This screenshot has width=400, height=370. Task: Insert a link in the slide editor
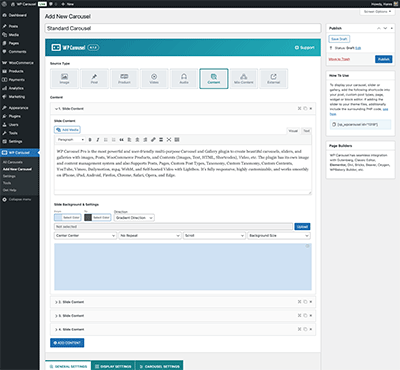pos(153,140)
